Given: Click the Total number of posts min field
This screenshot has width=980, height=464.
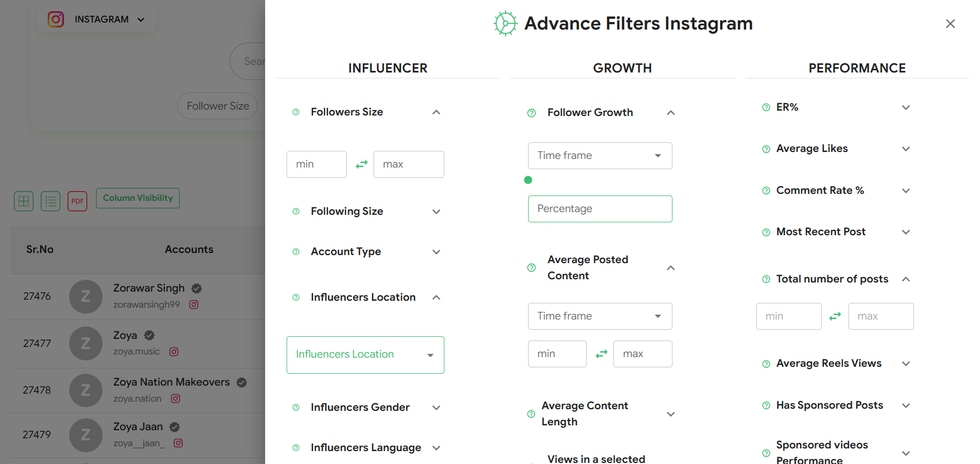Looking at the screenshot, I should [x=789, y=316].
